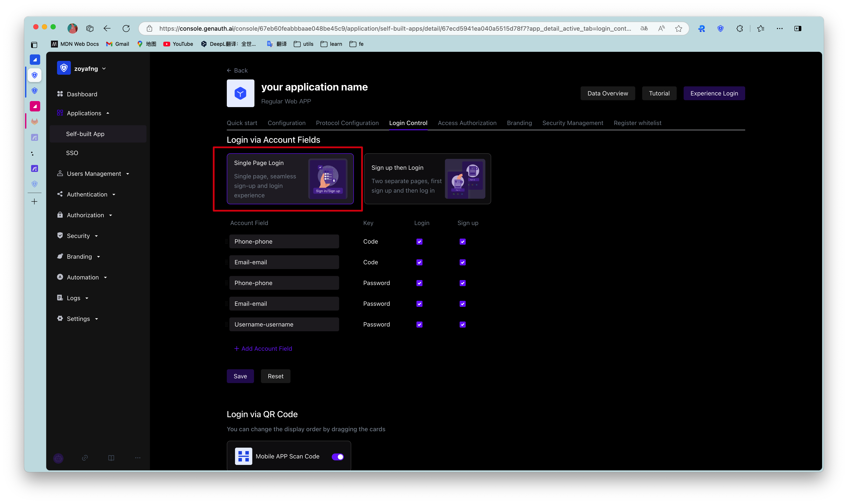The width and height of the screenshot is (848, 504).
Task: Click the browser refresh icon
Action: point(126,29)
